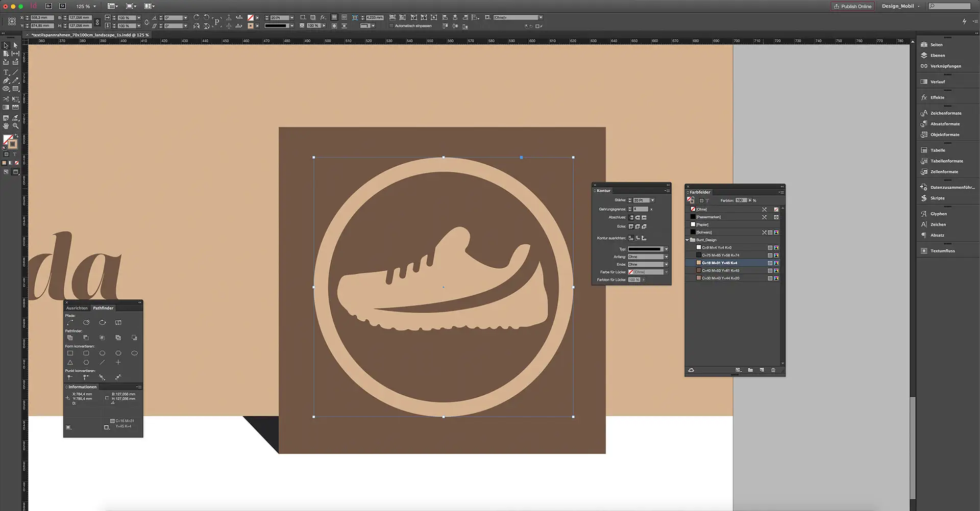Viewport: 980px width, 511px height.
Task: Click the textilspannrahmen document tab
Action: (87, 35)
